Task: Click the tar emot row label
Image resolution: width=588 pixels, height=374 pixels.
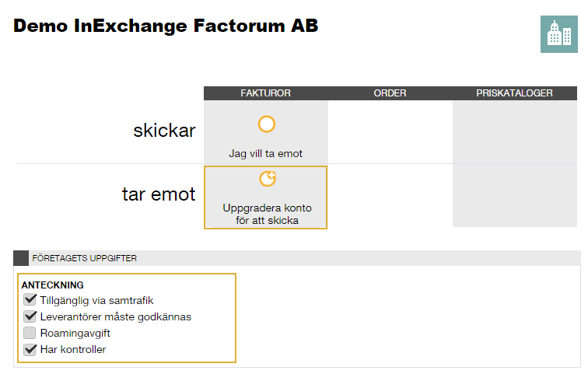Action: 159,194
